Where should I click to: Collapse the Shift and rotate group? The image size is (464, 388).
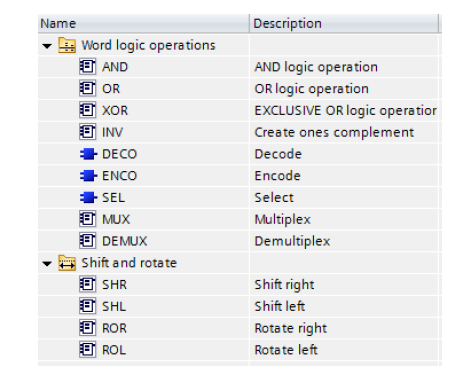click(x=47, y=264)
